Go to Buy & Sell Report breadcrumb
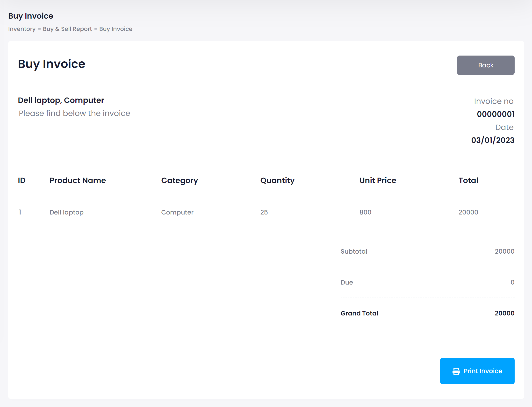The height and width of the screenshot is (407, 532). 67,29
